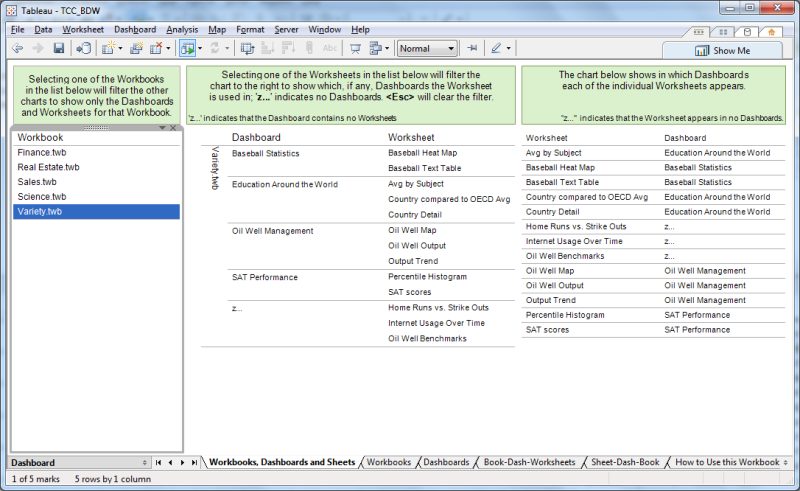Switch to Workbooks sheet tab

click(389, 462)
